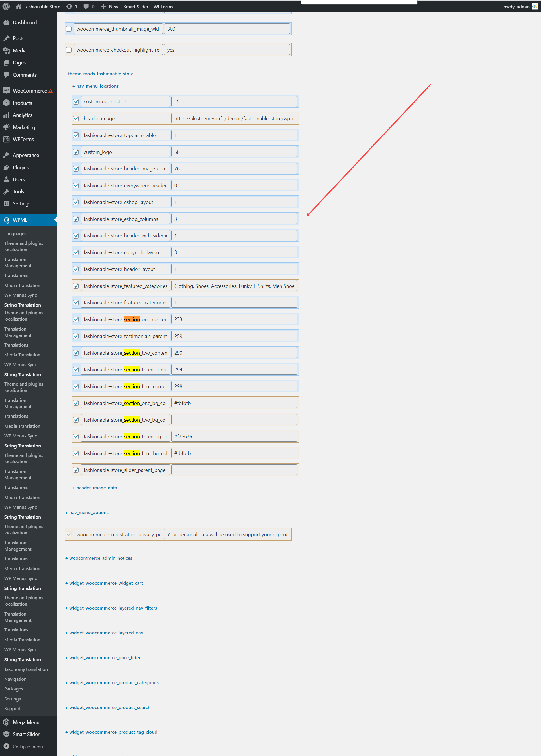
Task: Click the WooCommerce warning triangle icon
Action: pyautogui.click(x=51, y=91)
